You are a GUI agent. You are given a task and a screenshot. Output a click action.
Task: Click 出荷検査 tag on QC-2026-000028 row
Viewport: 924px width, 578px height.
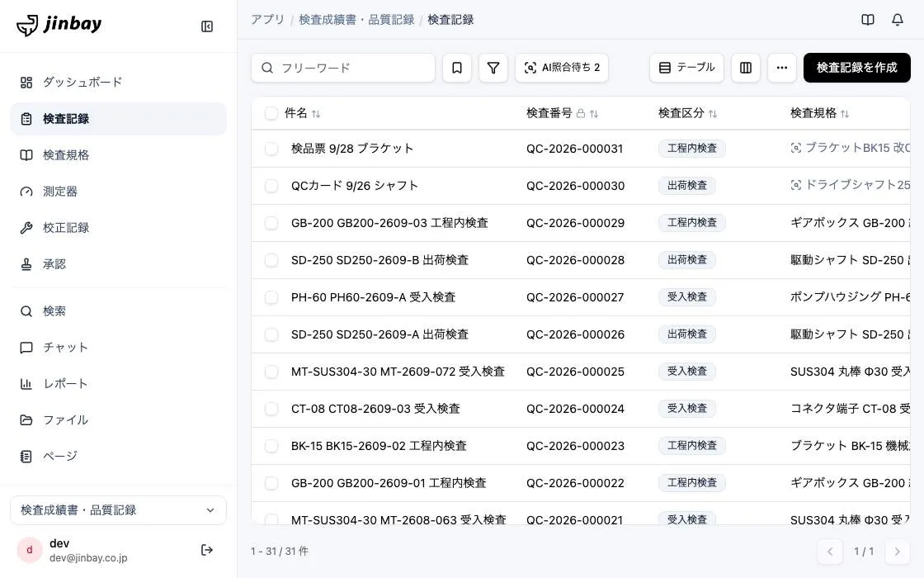click(687, 260)
